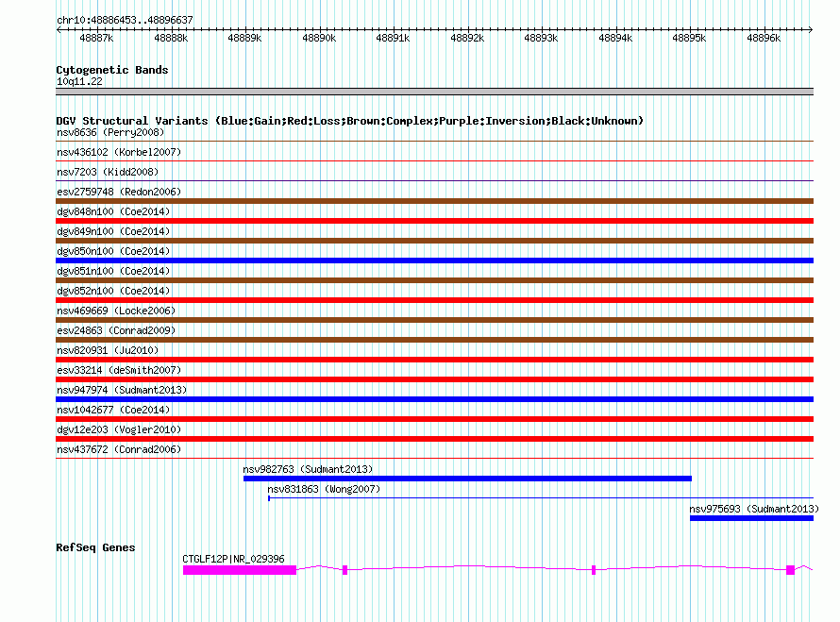840x622 pixels.
Task: Click the 48895k ruler tick label
Action: [x=690, y=38]
